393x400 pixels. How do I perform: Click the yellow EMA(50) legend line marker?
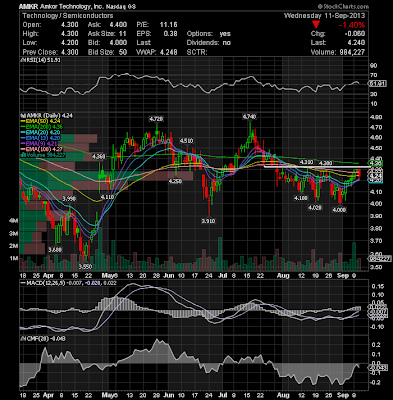click(22, 121)
